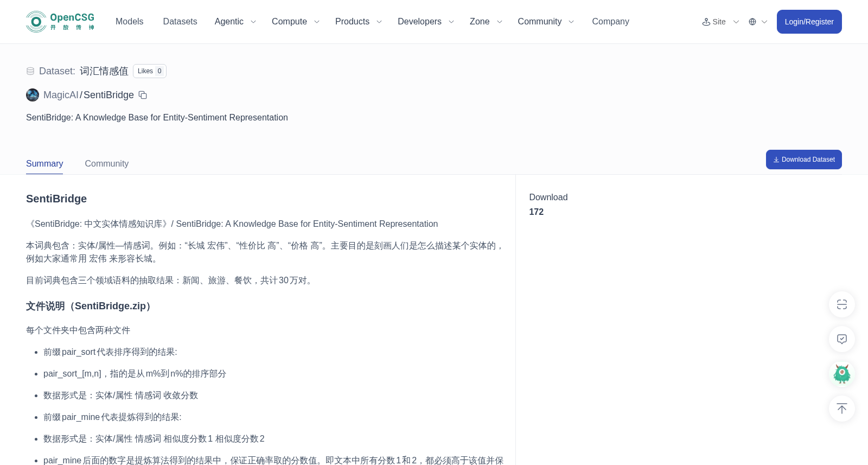Expand the Compute menu chevron
Viewport: 868px width, 465px height.
(x=317, y=22)
